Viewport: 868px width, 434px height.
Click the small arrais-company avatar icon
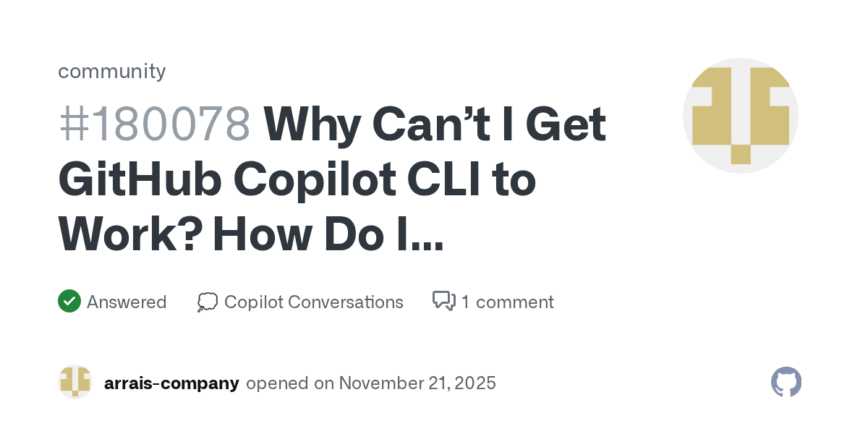point(75,382)
